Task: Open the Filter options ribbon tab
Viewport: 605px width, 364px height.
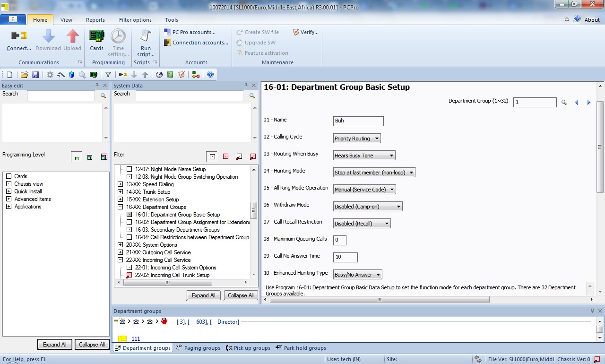Action: pyautogui.click(x=135, y=20)
